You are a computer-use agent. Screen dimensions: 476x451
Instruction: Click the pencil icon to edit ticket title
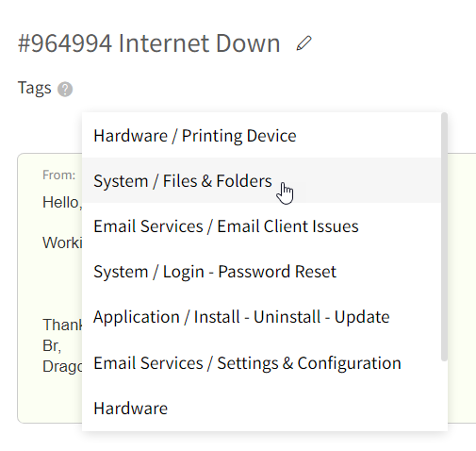pos(304,43)
